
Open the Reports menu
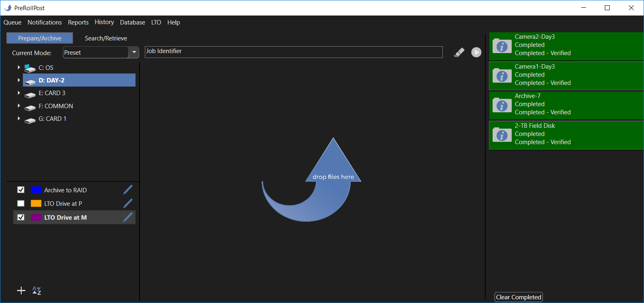click(x=78, y=22)
